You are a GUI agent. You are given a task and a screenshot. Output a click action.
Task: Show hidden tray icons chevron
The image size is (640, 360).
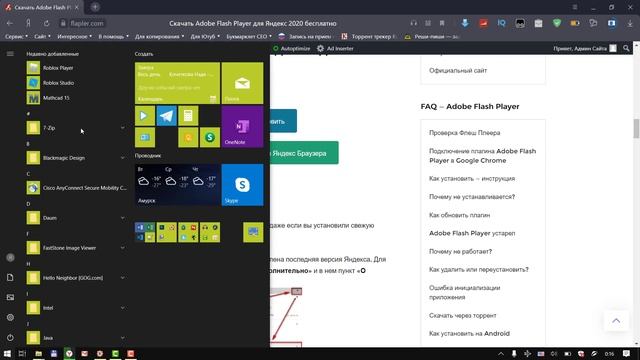[x=501, y=353]
